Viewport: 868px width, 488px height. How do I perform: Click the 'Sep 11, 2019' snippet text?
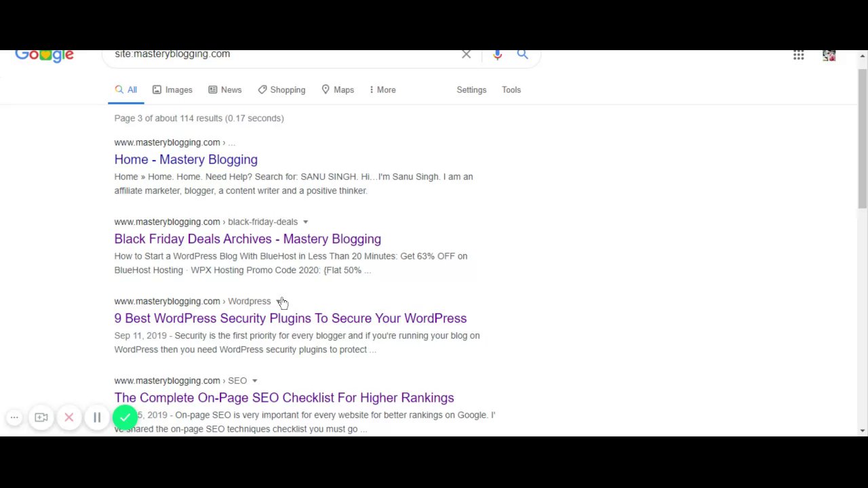tap(140, 335)
